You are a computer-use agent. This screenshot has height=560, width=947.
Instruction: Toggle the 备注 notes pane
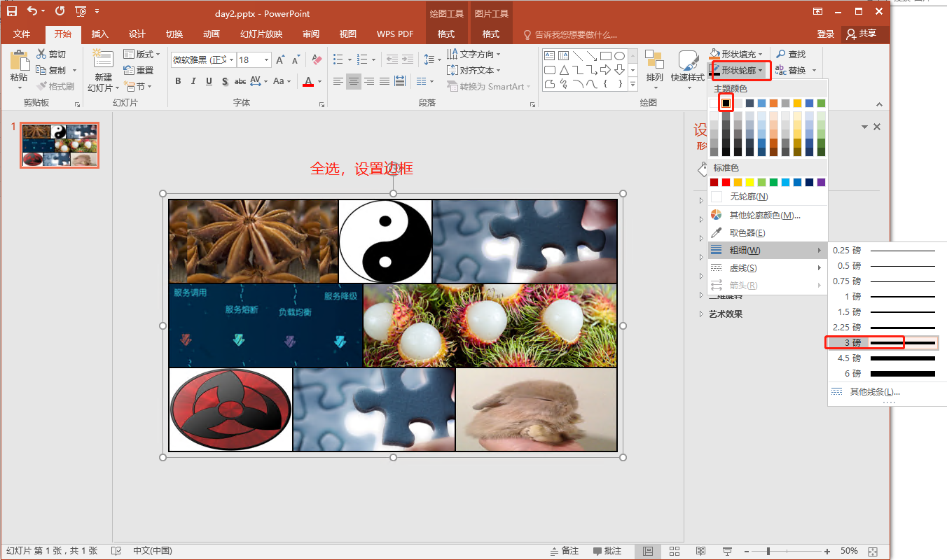pos(565,551)
